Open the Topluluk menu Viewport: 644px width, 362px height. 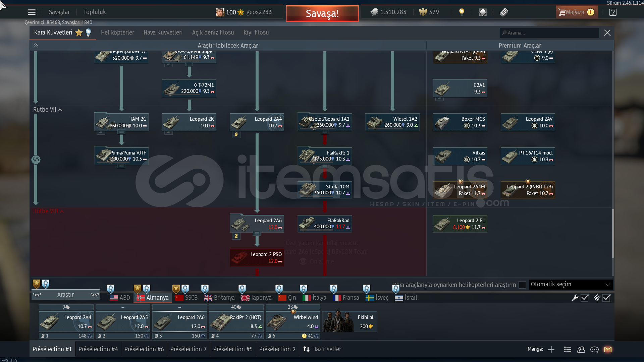[95, 12]
